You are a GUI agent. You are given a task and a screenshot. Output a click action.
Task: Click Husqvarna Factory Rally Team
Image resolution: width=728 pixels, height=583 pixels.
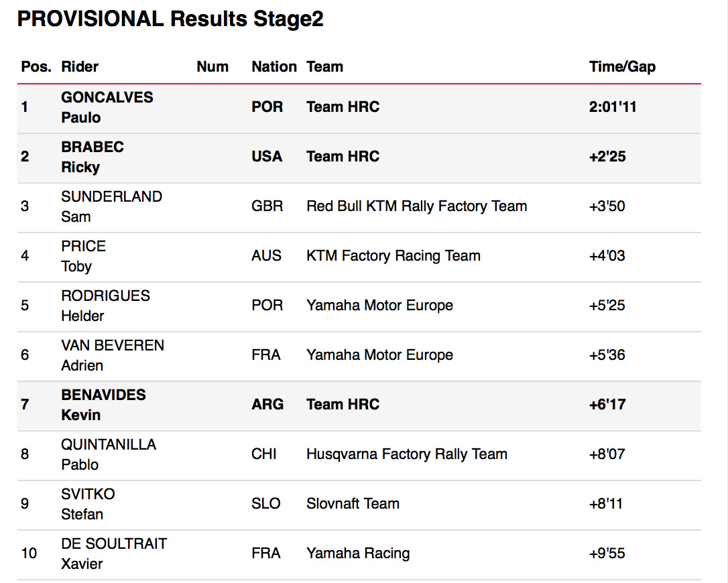coord(406,454)
